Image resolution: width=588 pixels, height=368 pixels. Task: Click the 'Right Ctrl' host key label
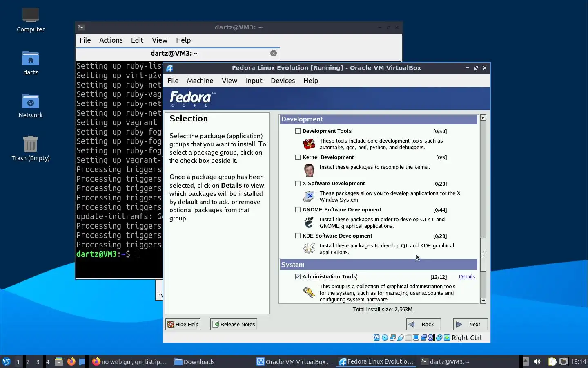pyautogui.click(x=466, y=338)
